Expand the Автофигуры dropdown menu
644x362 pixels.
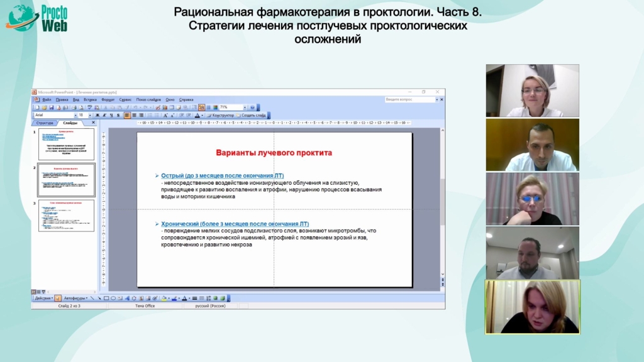pyautogui.click(x=75, y=299)
